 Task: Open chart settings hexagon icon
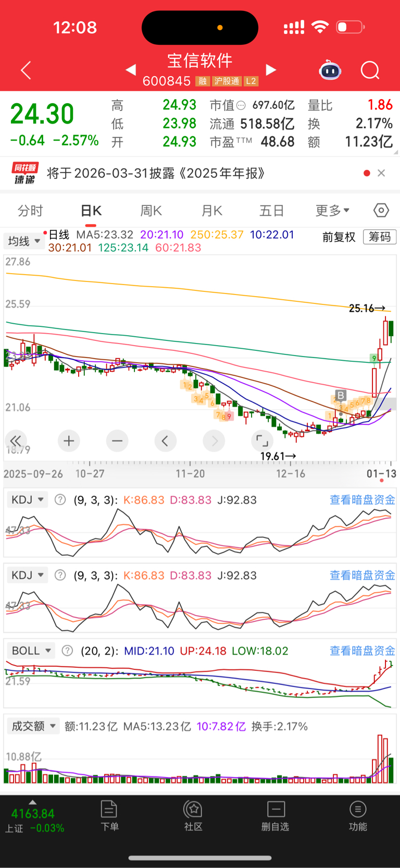[381, 210]
